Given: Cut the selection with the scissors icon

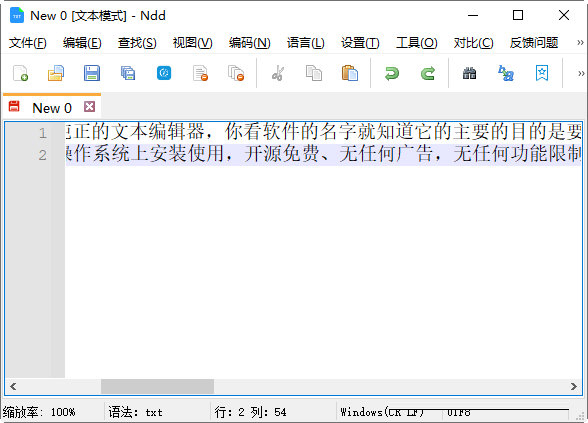Looking at the screenshot, I should coord(278,73).
